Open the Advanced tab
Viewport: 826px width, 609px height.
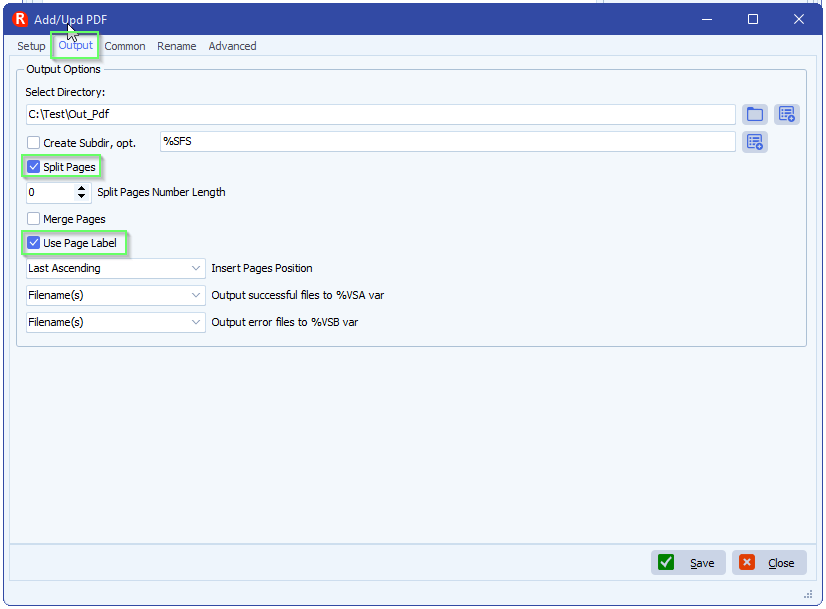click(232, 46)
